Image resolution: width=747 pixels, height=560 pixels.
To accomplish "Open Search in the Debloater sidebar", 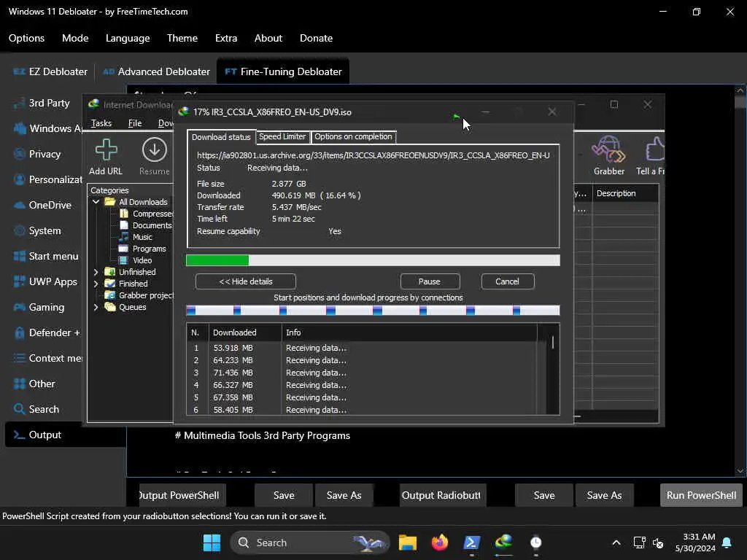I will 36,409.
